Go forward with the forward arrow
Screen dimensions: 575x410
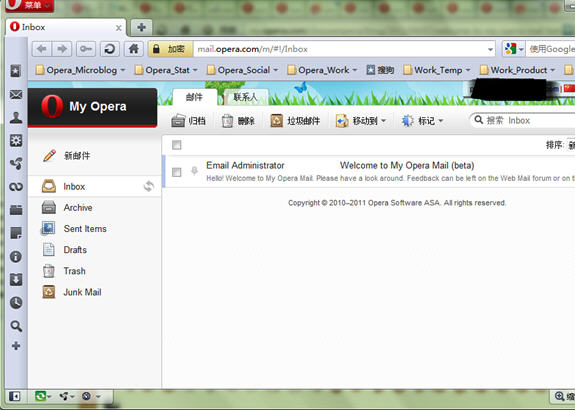tap(62, 49)
